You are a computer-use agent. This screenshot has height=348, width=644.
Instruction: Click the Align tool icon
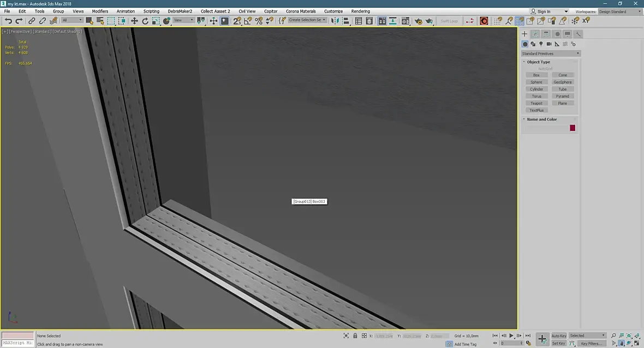coord(346,21)
